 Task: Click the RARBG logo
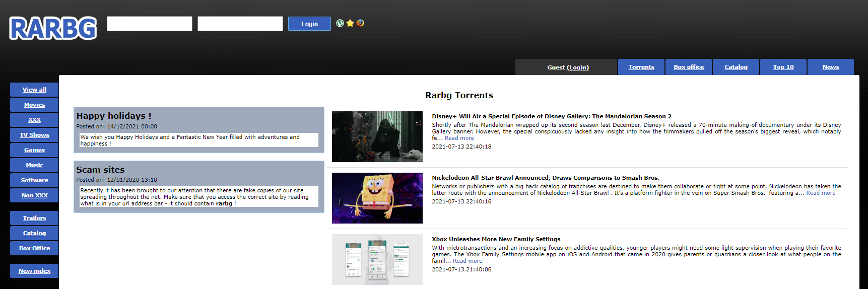point(53,28)
